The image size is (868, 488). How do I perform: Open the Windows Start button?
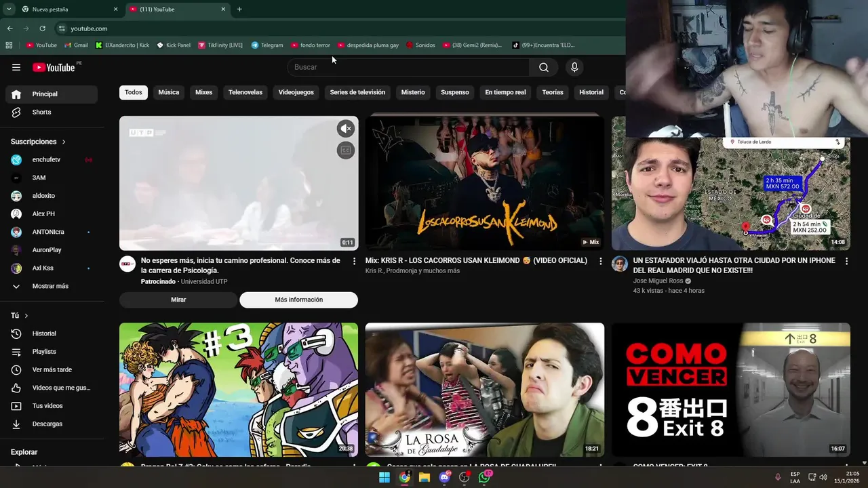pos(384,477)
